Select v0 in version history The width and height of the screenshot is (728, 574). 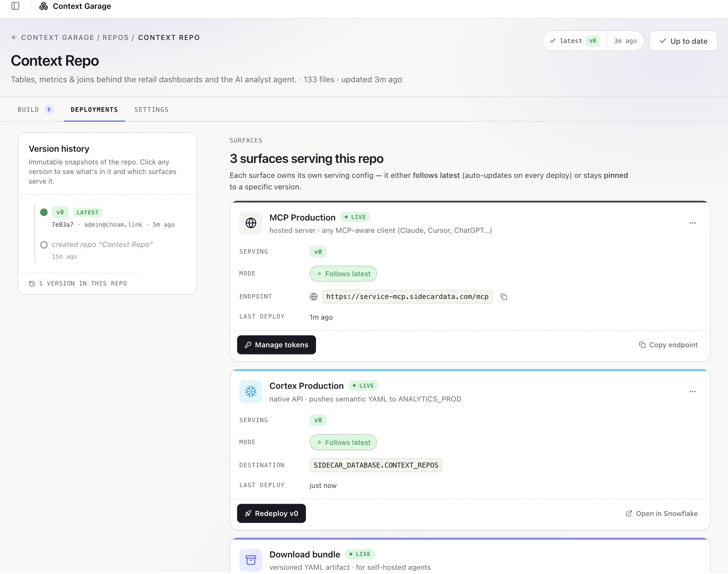(x=60, y=212)
